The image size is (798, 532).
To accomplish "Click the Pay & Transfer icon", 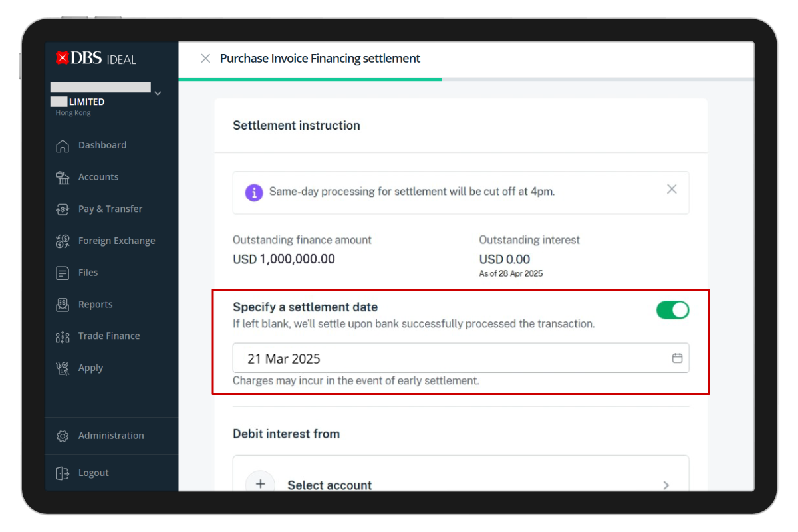I will click(63, 209).
